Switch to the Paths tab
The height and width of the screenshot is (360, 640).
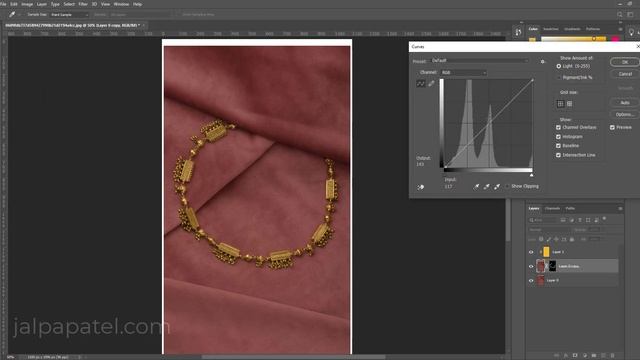570,209
